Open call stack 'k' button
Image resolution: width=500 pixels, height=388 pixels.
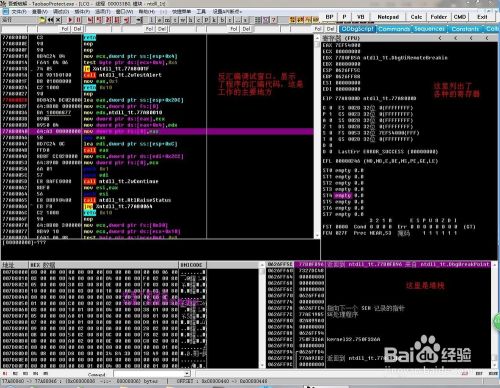[x=214, y=20]
